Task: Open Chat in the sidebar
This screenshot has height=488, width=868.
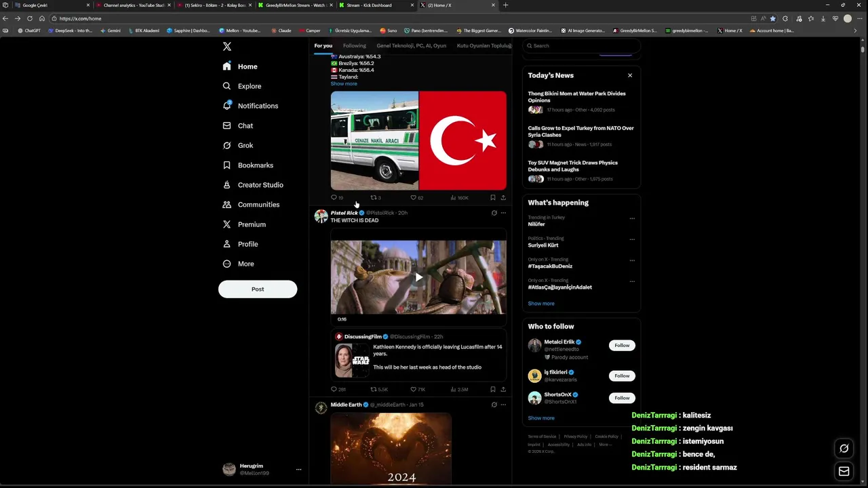Action: click(238, 125)
